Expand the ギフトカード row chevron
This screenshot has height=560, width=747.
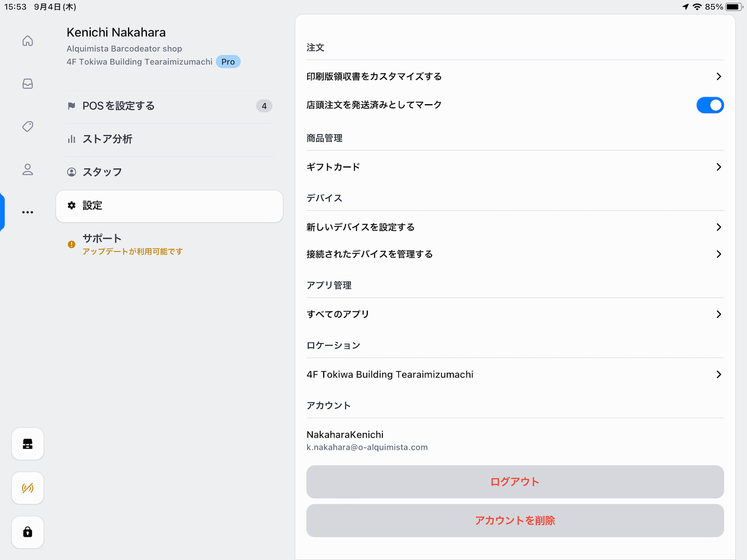coord(718,167)
